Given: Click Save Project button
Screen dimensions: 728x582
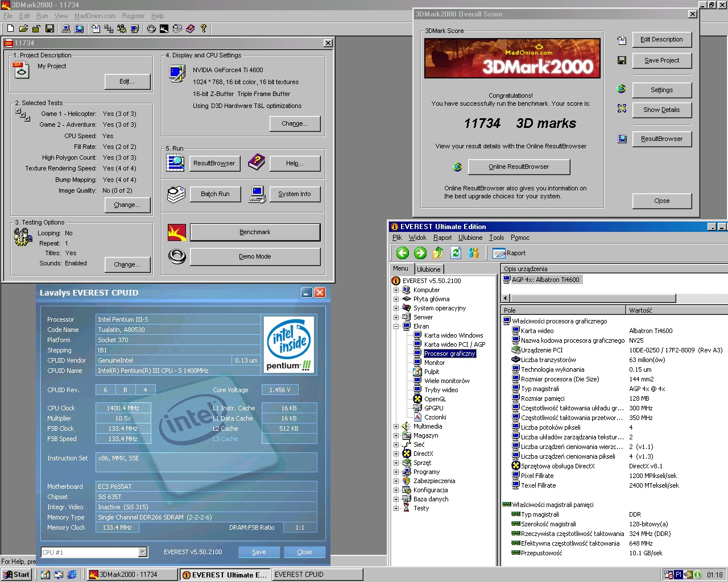Looking at the screenshot, I should [x=661, y=61].
